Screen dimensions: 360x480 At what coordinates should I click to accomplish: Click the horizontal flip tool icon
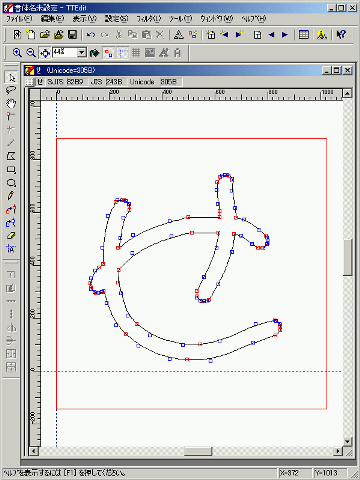11,328
